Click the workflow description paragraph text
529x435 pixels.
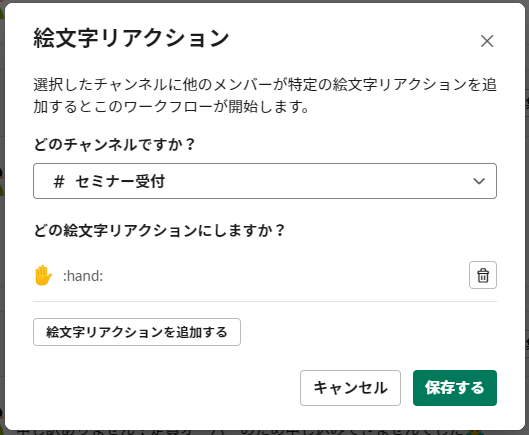pos(265,96)
